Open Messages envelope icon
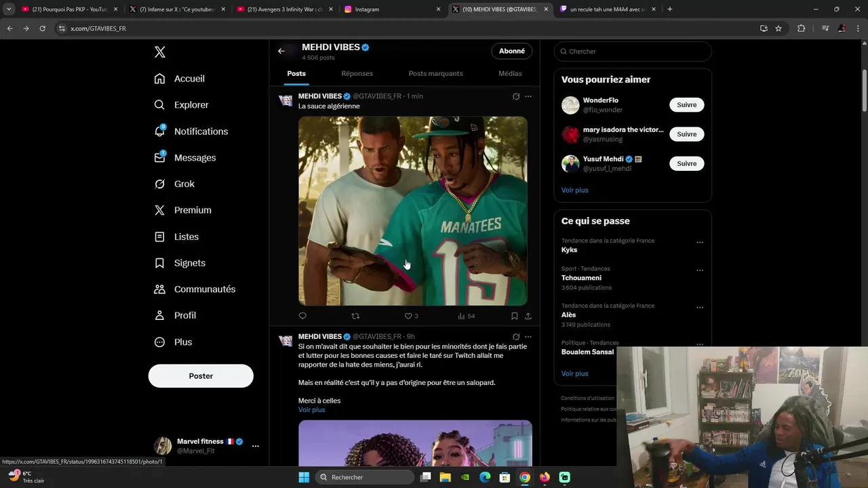This screenshot has width=868, height=488. point(159,157)
